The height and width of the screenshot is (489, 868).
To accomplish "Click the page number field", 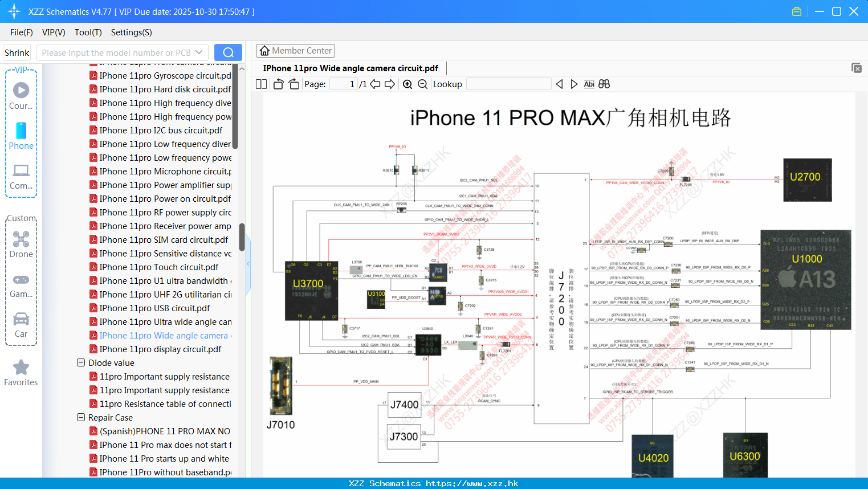I will tap(343, 84).
